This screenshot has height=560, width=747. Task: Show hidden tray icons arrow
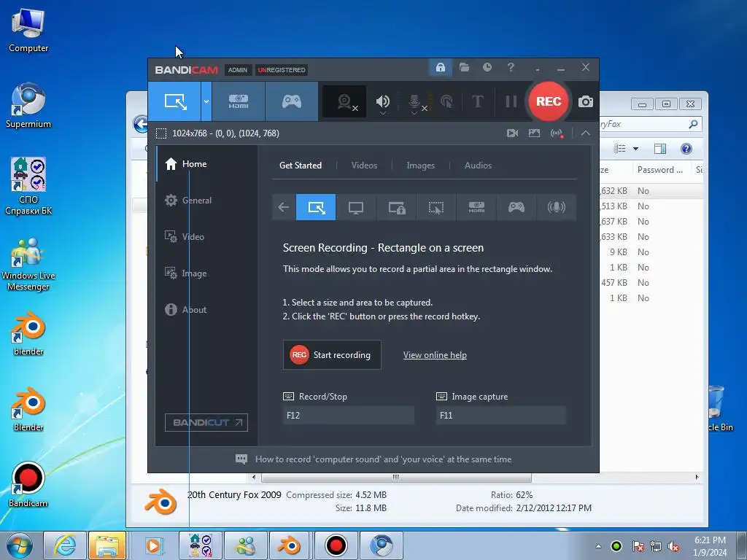tap(598, 546)
